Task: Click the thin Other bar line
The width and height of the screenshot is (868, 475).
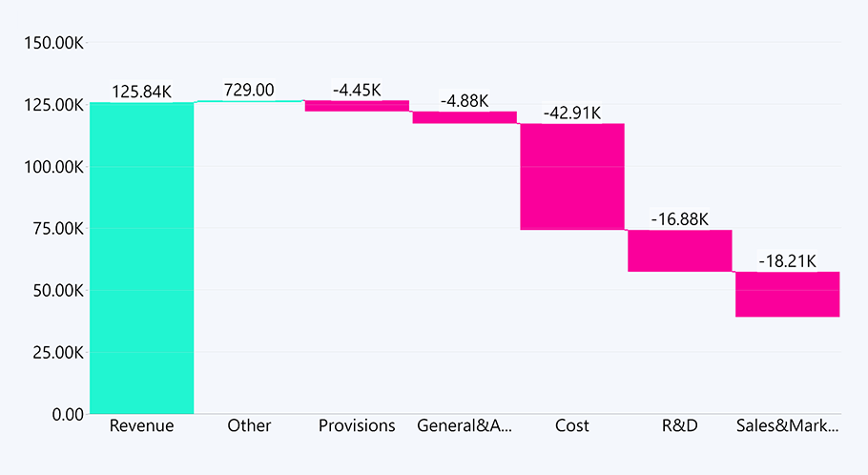Action: click(x=249, y=101)
